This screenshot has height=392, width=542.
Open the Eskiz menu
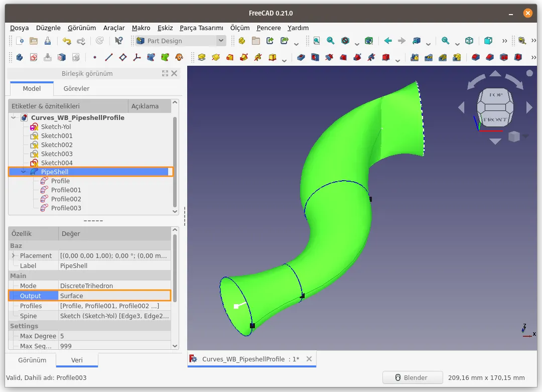coord(165,28)
